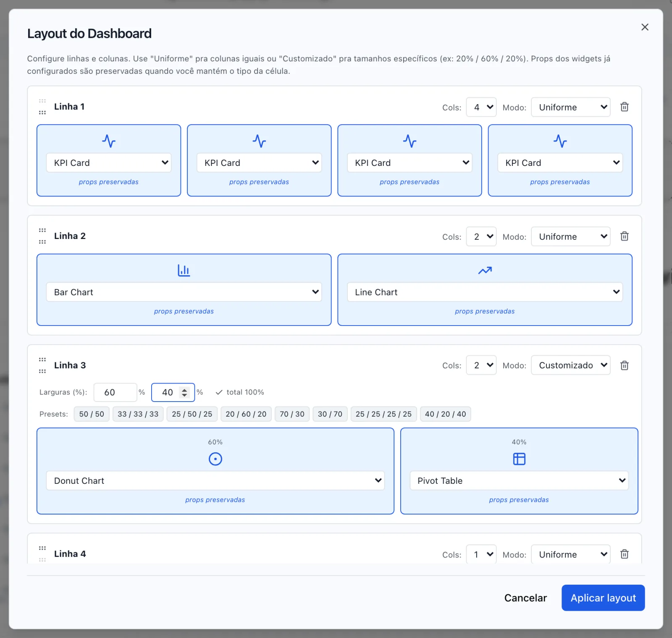Open the Line Chart widget type dropdown
This screenshot has width=672, height=638.
(x=485, y=292)
